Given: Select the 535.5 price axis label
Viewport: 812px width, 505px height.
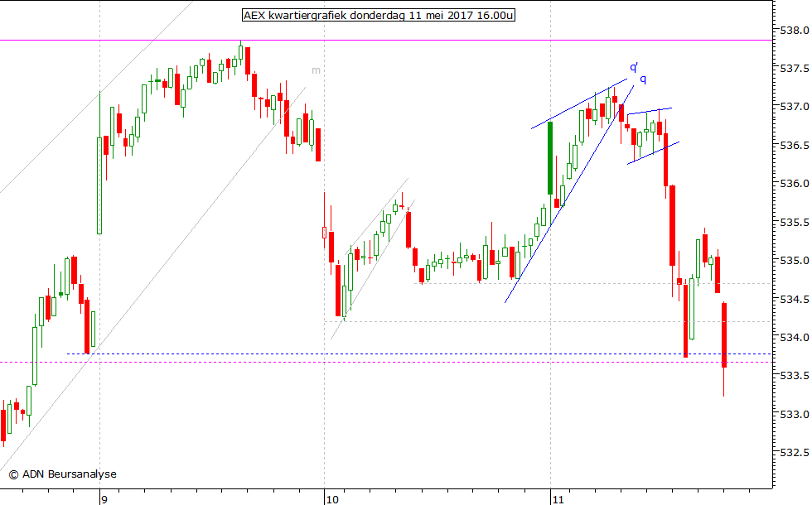Looking at the screenshot, I should click(x=795, y=223).
